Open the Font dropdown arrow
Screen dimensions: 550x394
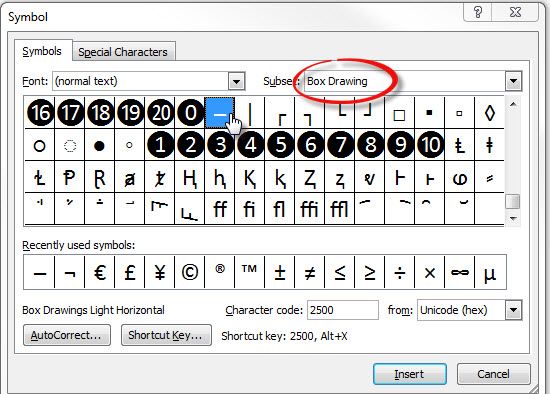pyautogui.click(x=236, y=81)
